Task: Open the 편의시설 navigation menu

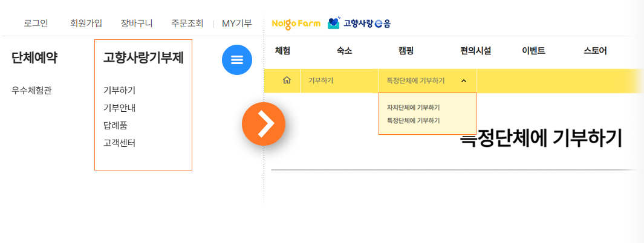Action: (x=476, y=51)
